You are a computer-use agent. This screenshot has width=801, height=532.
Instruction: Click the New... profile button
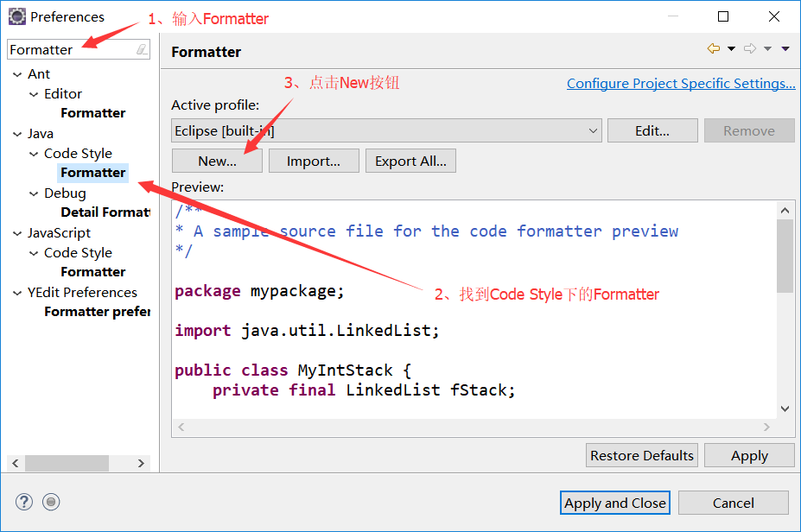click(217, 161)
